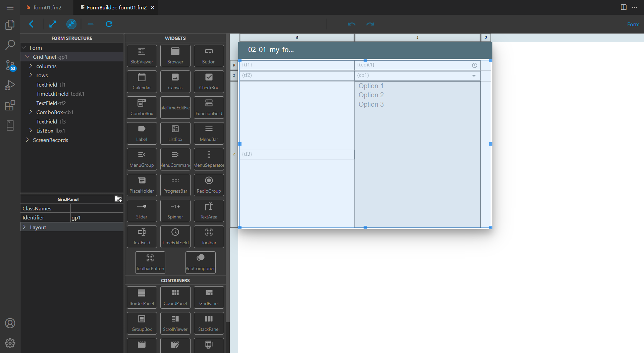
Task: Click the Identifier value field gp1
Action: click(97, 218)
